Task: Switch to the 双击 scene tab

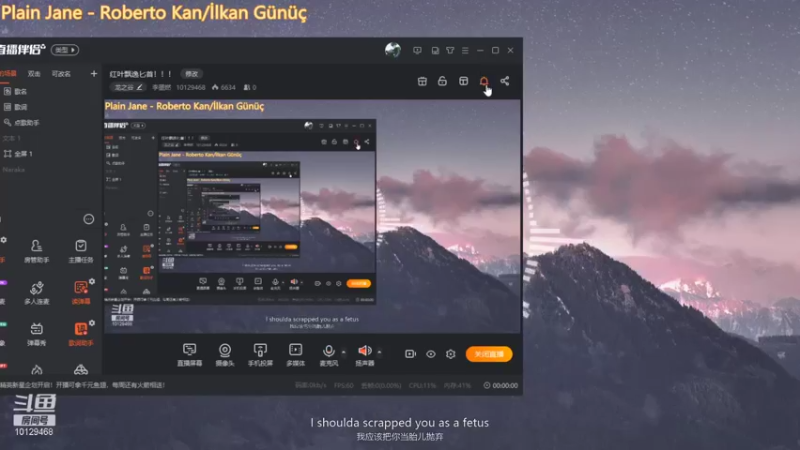Action: [34, 73]
